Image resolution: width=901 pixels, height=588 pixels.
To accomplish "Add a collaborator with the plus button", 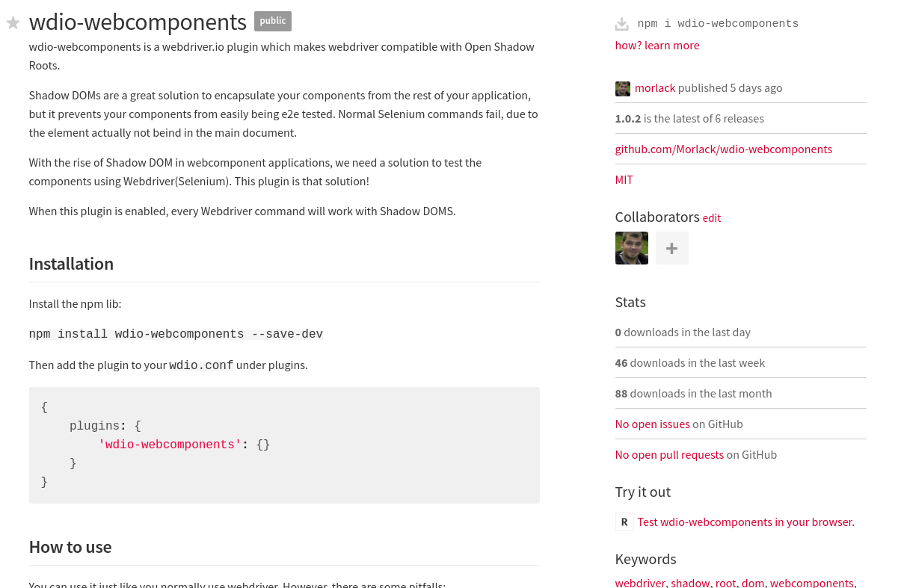I will click(x=672, y=248).
